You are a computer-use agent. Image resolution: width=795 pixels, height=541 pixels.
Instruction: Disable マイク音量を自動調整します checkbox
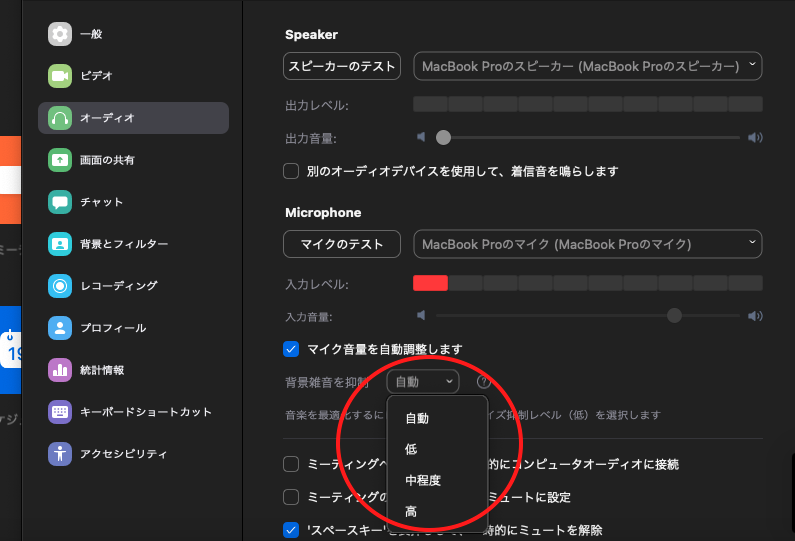point(292,349)
